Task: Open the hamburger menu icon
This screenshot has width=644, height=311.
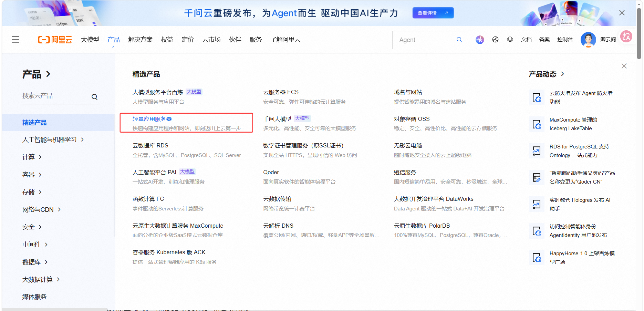Action: tap(15, 40)
